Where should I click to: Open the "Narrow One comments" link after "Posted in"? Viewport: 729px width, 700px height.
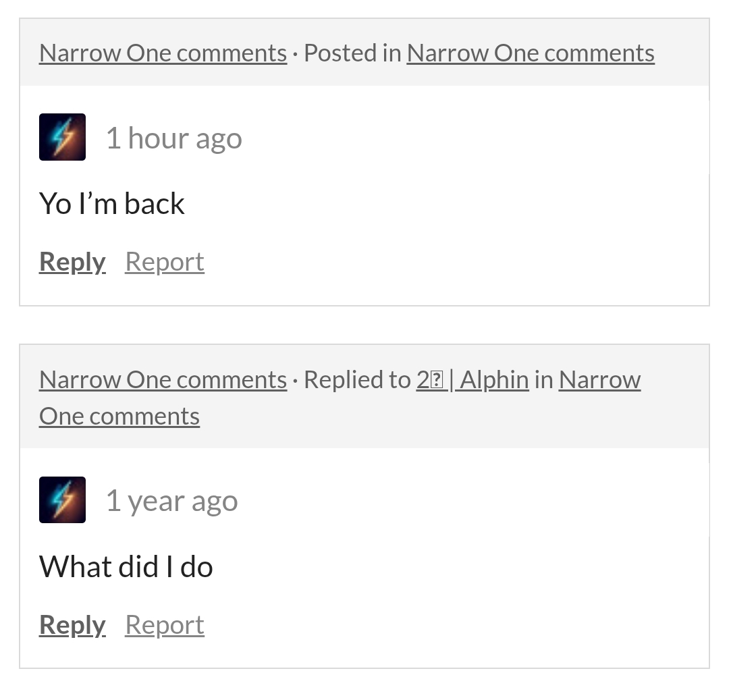[x=531, y=53]
